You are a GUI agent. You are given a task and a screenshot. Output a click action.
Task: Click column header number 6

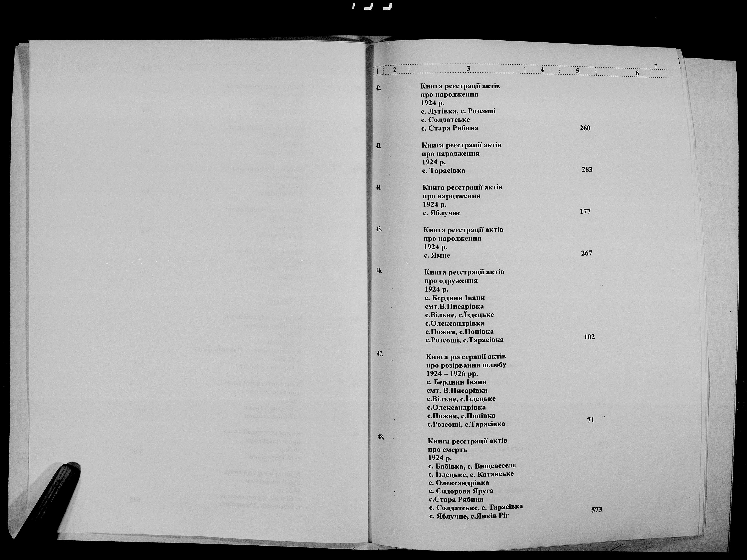point(637,73)
